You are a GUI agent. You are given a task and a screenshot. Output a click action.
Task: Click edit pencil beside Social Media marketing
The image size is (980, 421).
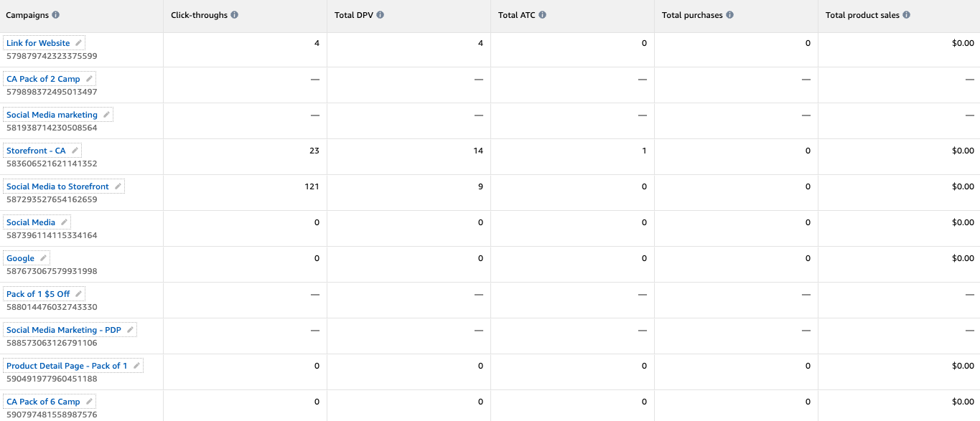pos(106,115)
